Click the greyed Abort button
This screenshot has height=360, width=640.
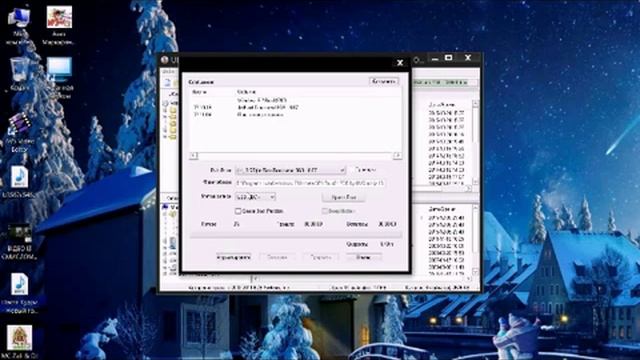tap(321, 258)
